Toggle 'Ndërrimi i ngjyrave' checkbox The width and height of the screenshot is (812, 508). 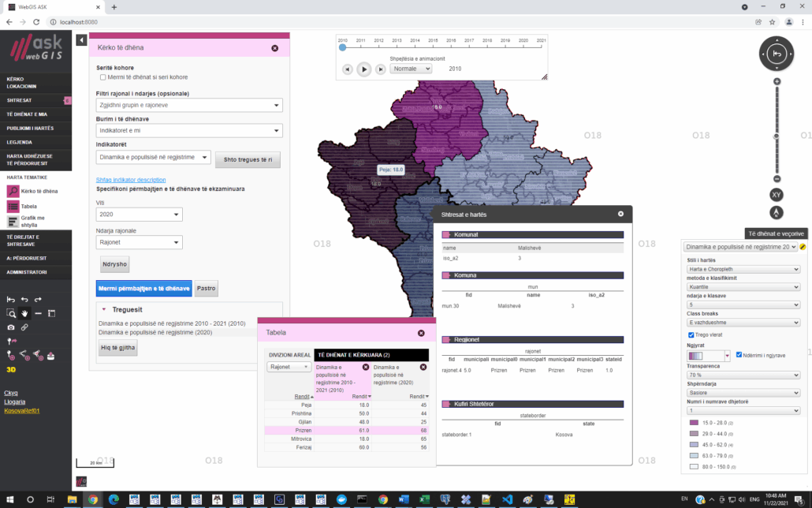(739, 355)
